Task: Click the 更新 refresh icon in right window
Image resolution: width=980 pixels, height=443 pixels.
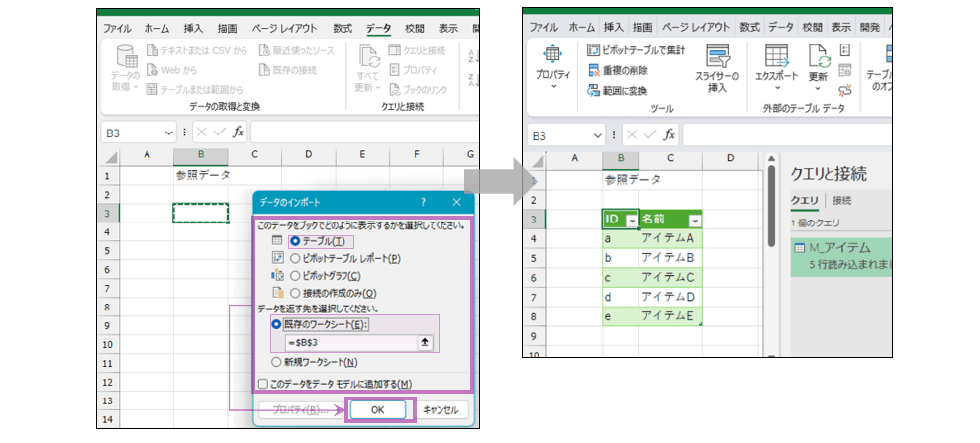Action: pos(819,56)
